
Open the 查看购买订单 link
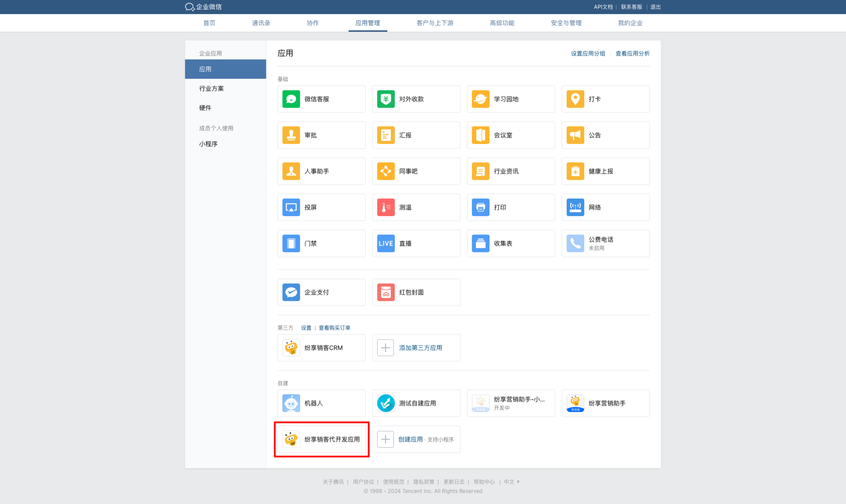coord(334,328)
